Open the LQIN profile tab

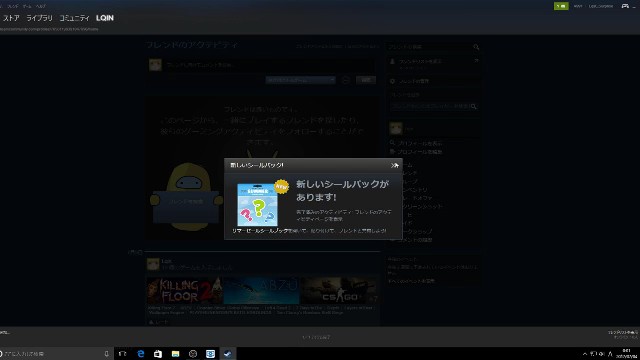(105, 18)
